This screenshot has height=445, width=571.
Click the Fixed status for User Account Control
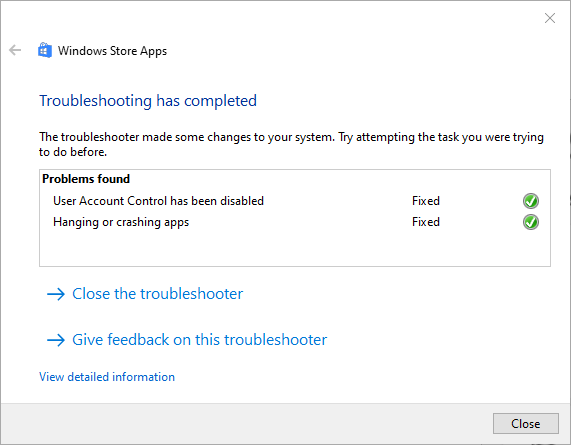(426, 201)
